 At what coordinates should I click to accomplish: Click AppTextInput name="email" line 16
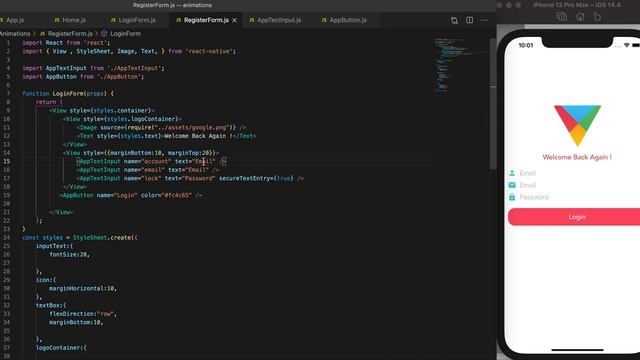148,170
